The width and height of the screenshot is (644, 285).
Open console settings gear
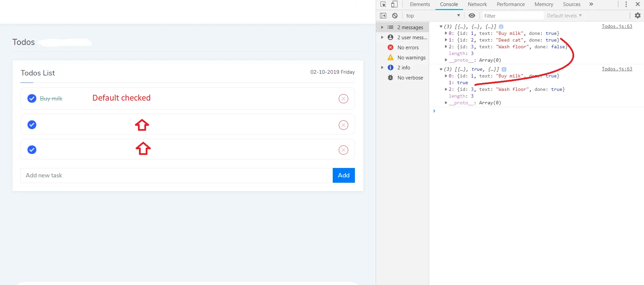[x=638, y=15]
